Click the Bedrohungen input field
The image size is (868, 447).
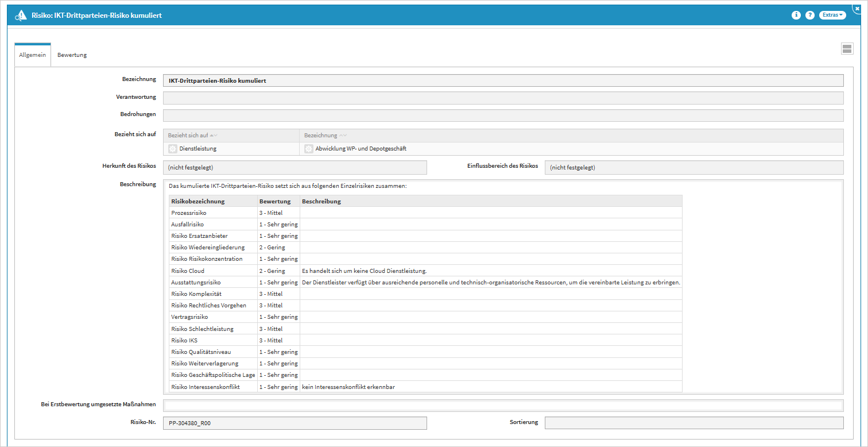503,115
